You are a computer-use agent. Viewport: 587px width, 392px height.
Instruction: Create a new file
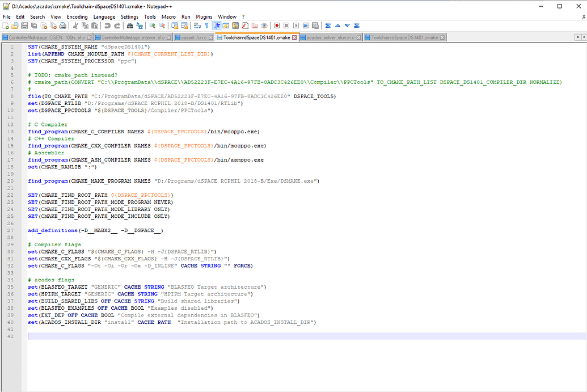click(x=5, y=26)
